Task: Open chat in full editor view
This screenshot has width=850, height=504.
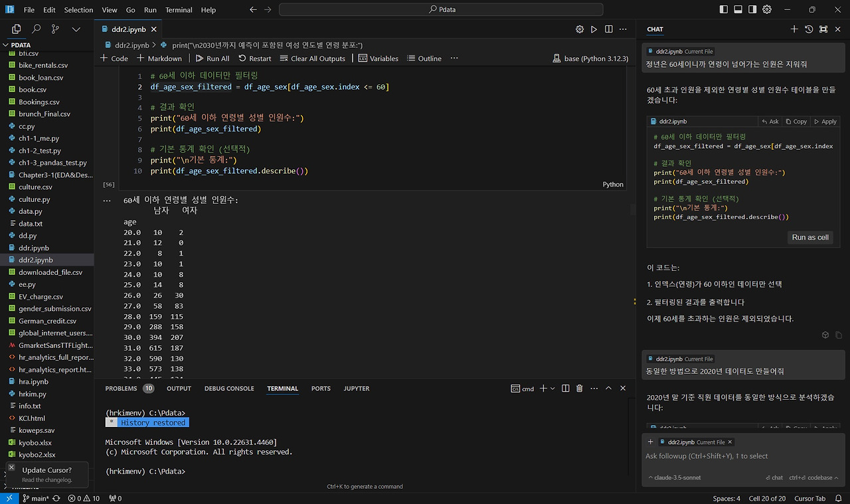Action: click(823, 29)
